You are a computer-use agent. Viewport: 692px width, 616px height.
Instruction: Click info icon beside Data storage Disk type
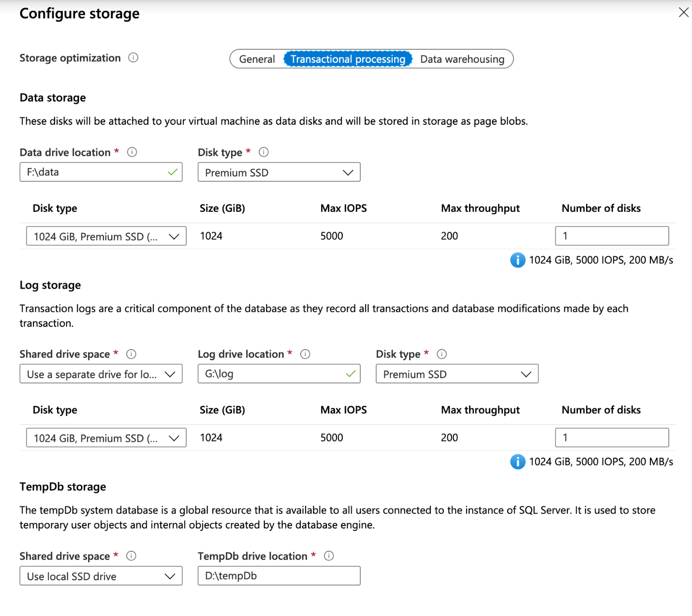(x=264, y=152)
